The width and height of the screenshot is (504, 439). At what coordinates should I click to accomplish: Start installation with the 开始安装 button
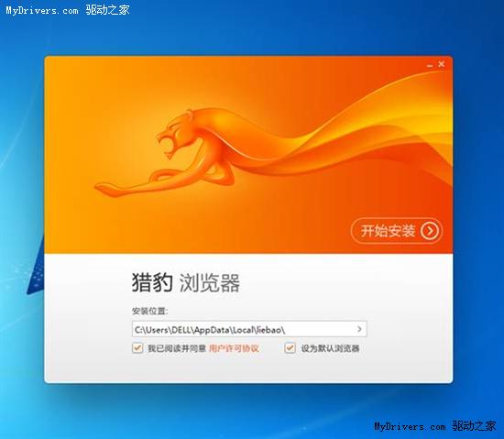coord(397,230)
